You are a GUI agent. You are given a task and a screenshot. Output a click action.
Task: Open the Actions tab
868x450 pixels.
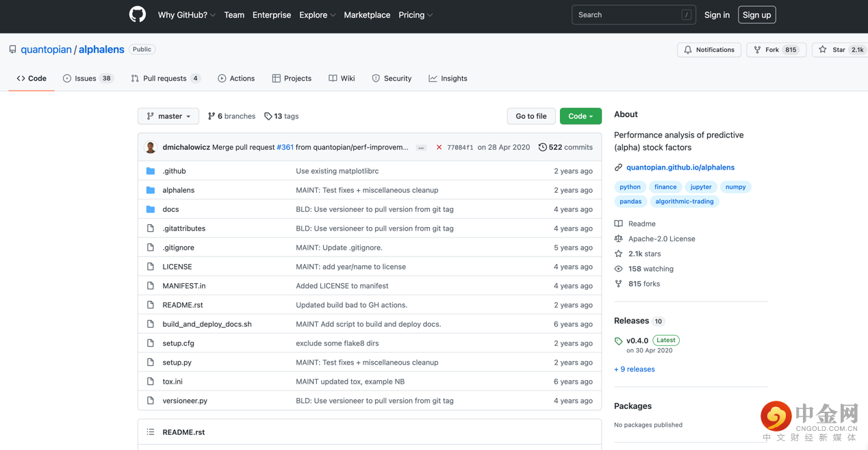click(x=236, y=79)
